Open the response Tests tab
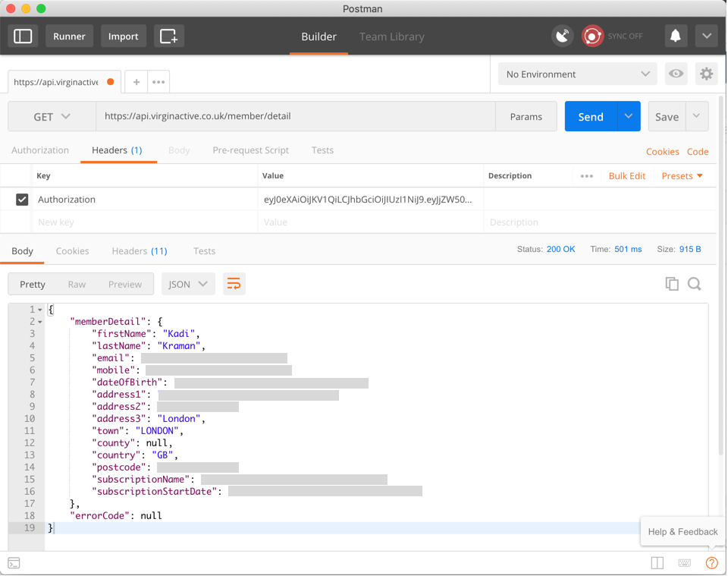The image size is (728, 576). point(204,251)
